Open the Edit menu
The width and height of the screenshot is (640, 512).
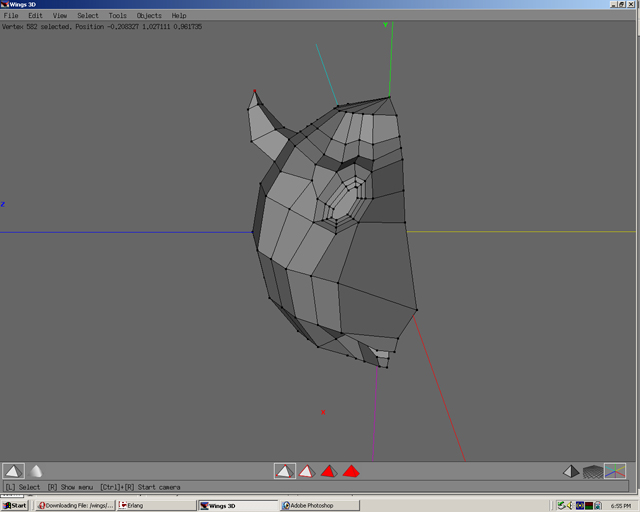coord(35,16)
